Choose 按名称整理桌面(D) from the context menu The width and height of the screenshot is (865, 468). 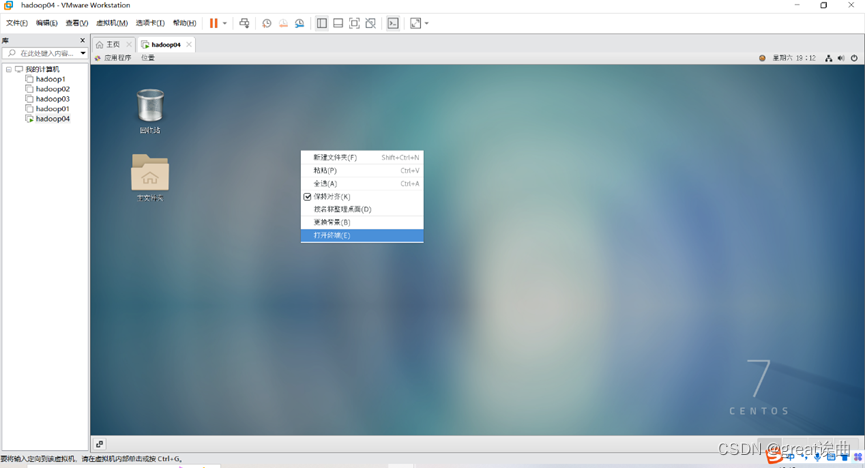[x=362, y=209]
